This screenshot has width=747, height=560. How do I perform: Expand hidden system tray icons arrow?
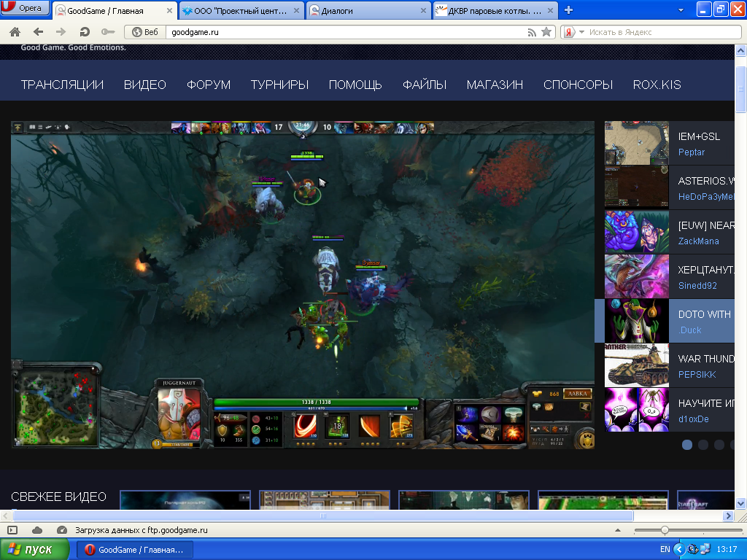click(679, 550)
